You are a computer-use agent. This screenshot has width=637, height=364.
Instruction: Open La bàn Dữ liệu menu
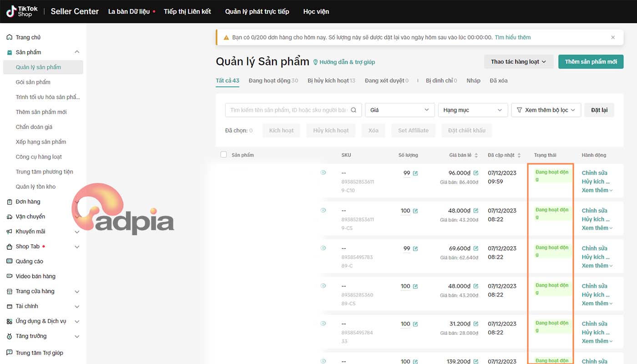[x=129, y=11]
